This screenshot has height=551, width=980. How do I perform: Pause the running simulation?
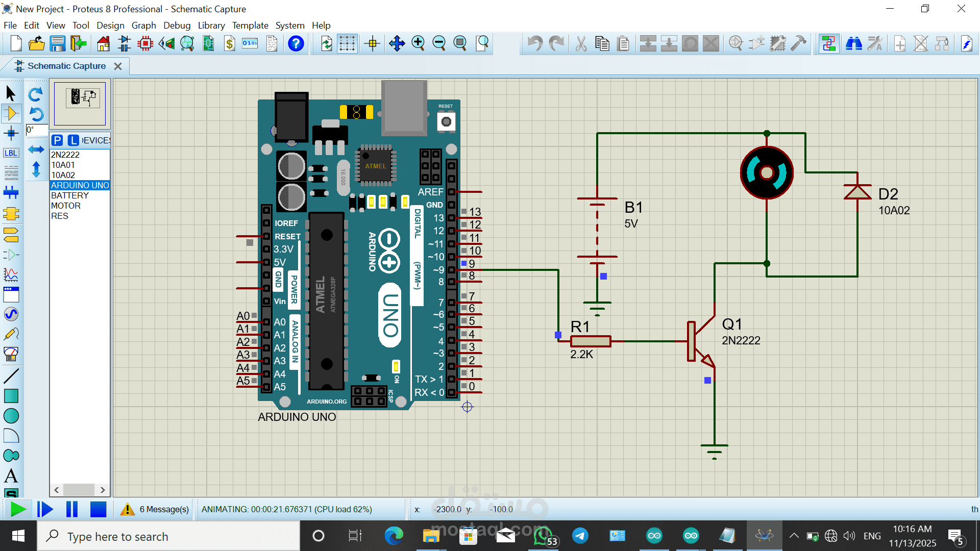tap(72, 509)
